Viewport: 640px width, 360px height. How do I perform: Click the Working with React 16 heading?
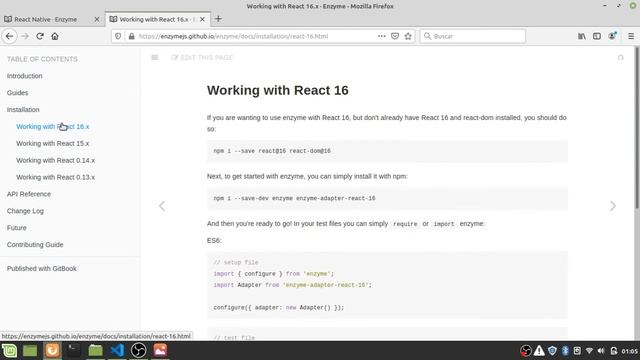[x=278, y=90]
